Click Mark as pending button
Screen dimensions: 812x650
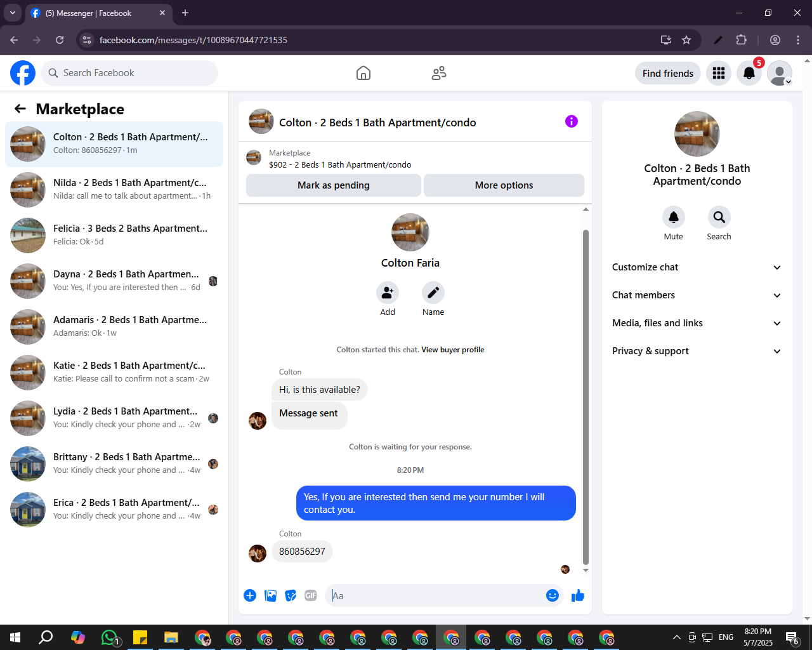334,185
